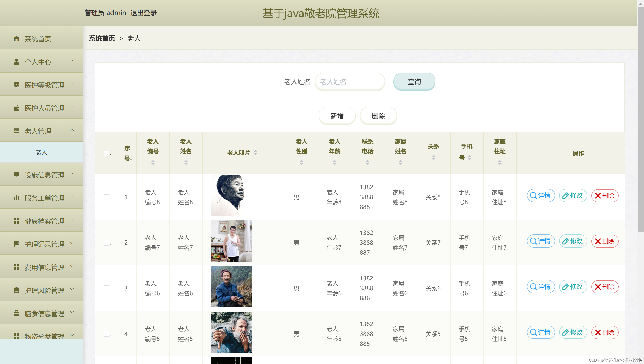Click the 查询 search button
The width and height of the screenshot is (644, 364).
(x=414, y=82)
